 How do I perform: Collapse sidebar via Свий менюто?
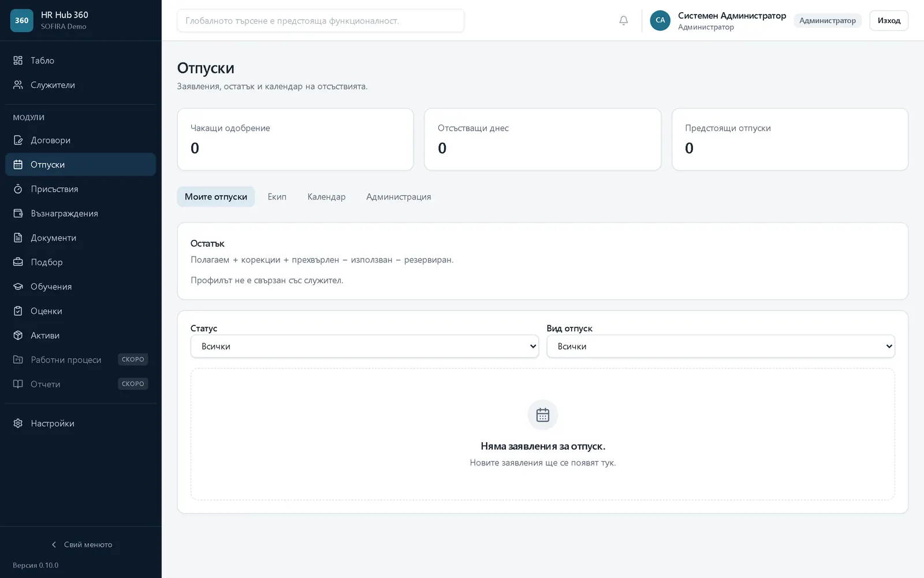(81, 544)
